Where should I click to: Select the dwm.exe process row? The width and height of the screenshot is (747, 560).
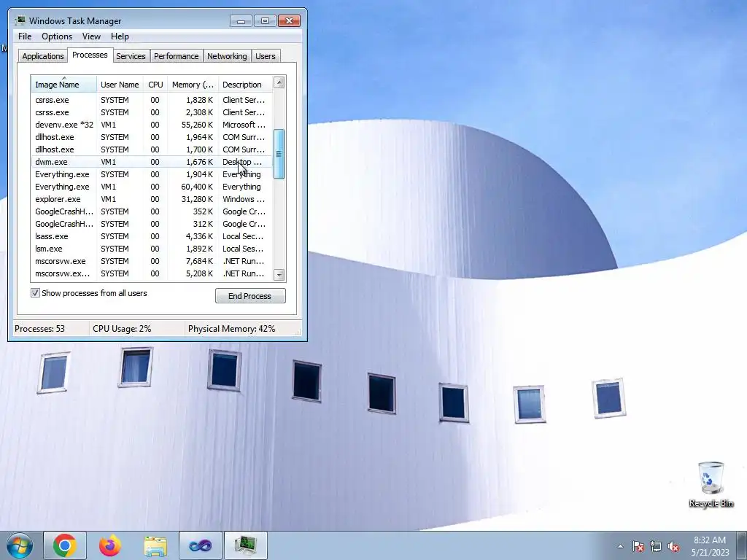click(152, 162)
